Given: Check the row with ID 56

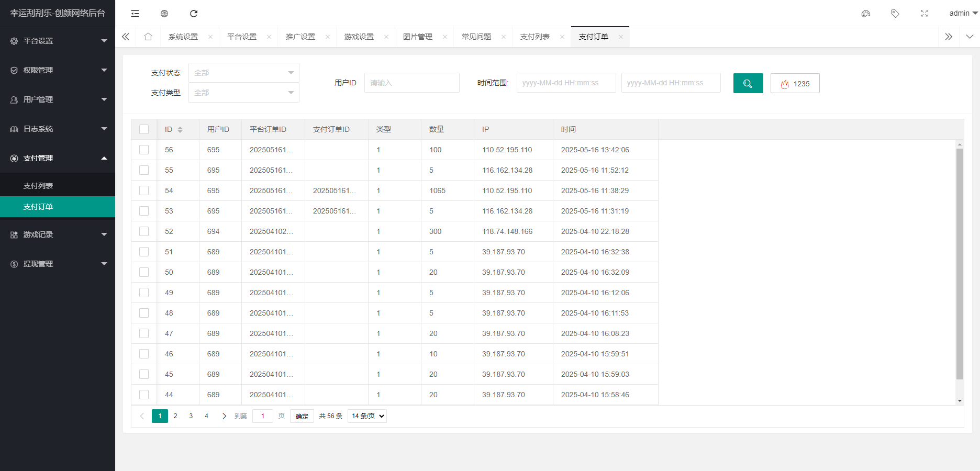Looking at the screenshot, I should (144, 150).
